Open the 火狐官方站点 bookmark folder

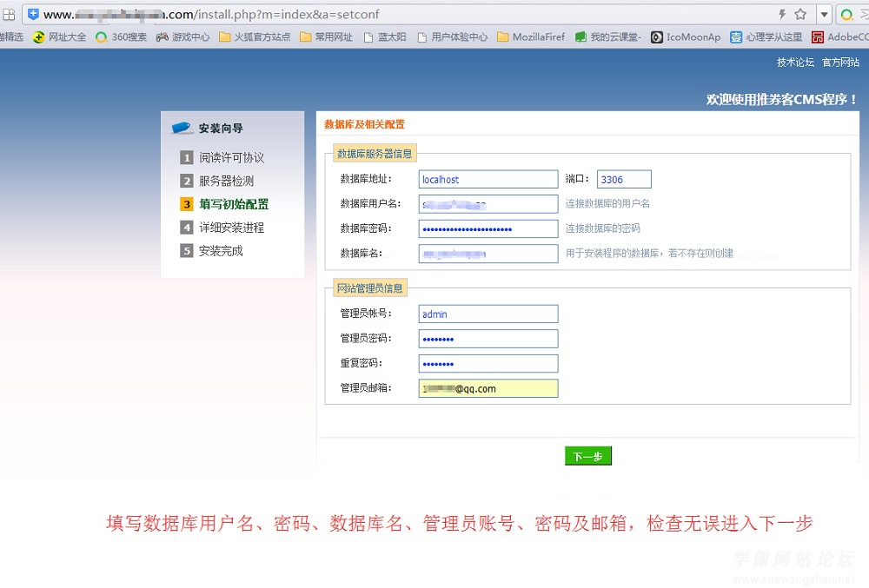coord(255,37)
